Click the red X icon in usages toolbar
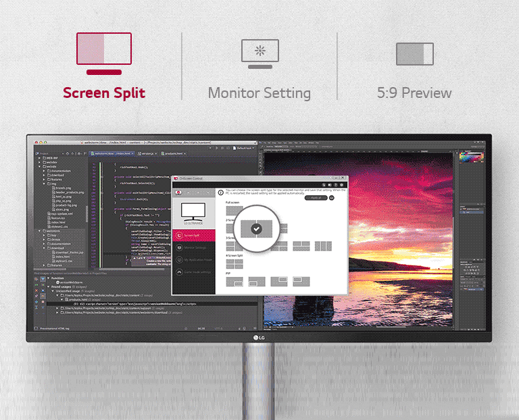Viewport: 519px width, 420px height. point(36,291)
